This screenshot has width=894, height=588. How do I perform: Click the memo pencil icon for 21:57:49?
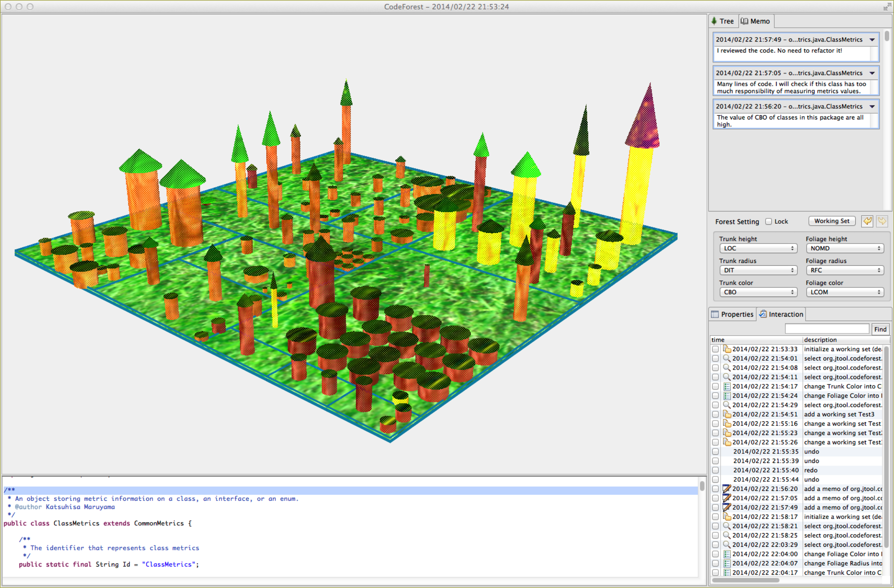pos(727,507)
